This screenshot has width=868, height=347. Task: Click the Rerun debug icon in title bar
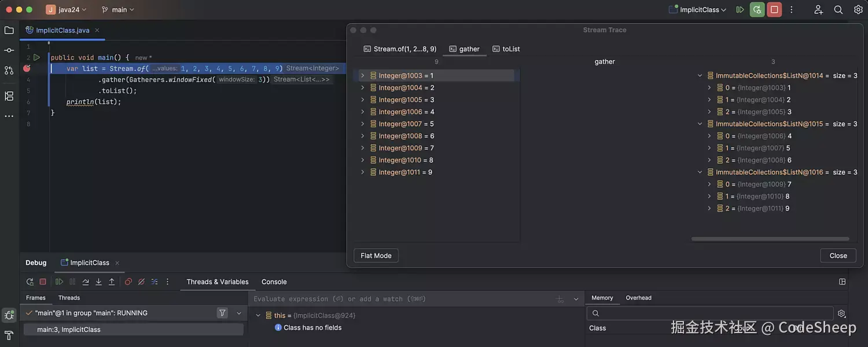coord(757,10)
